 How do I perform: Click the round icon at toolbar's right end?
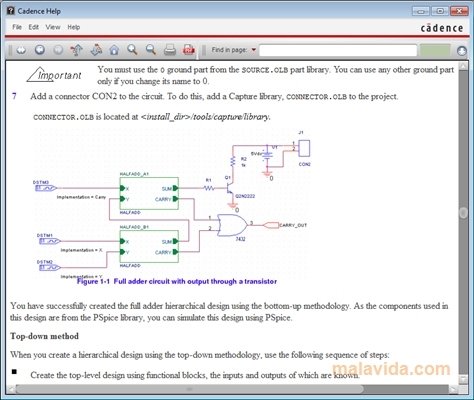[462, 51]
